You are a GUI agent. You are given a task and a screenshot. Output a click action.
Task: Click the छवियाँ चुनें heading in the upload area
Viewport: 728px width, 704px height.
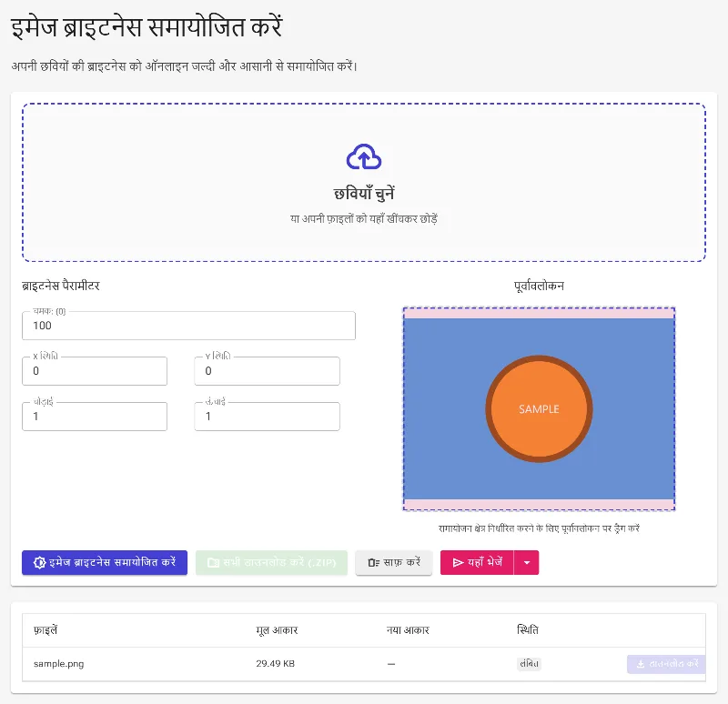pos(364,193)
